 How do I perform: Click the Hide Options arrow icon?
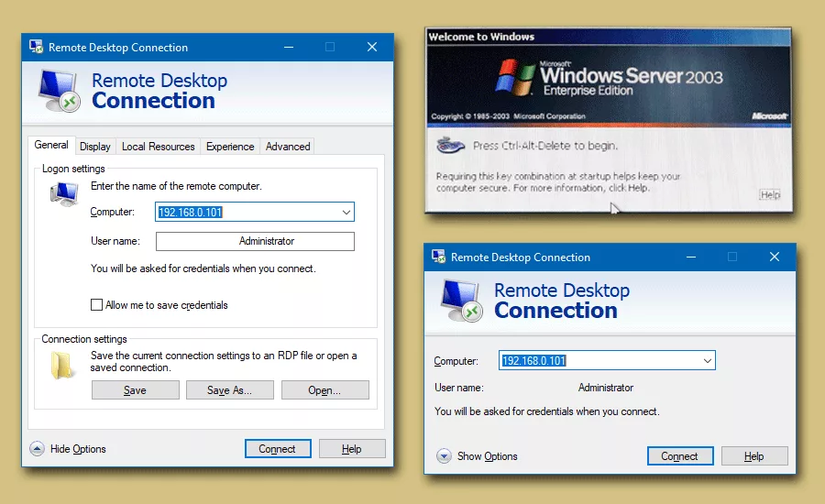[37, 449]
